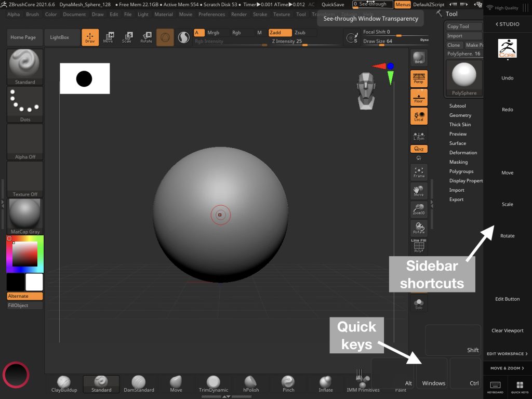
Task: Select the ClayBuildup brush
Action: coord(64,381)
